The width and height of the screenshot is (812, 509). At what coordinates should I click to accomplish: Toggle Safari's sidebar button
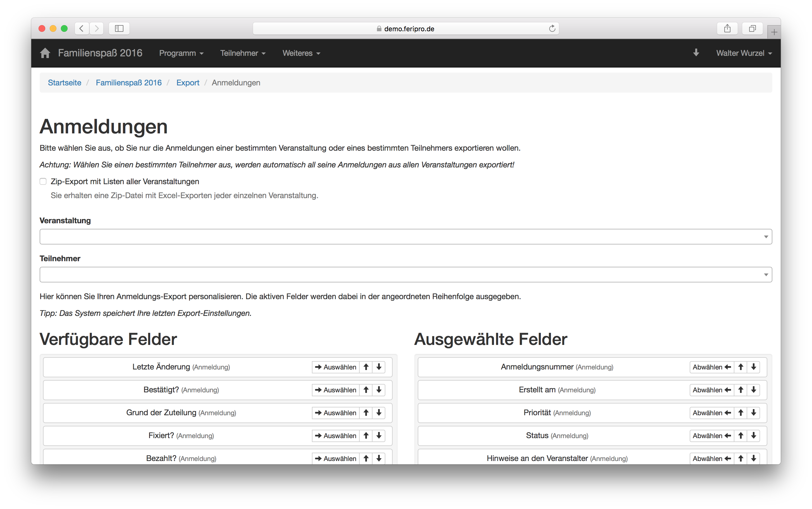[x=119, y=29]
